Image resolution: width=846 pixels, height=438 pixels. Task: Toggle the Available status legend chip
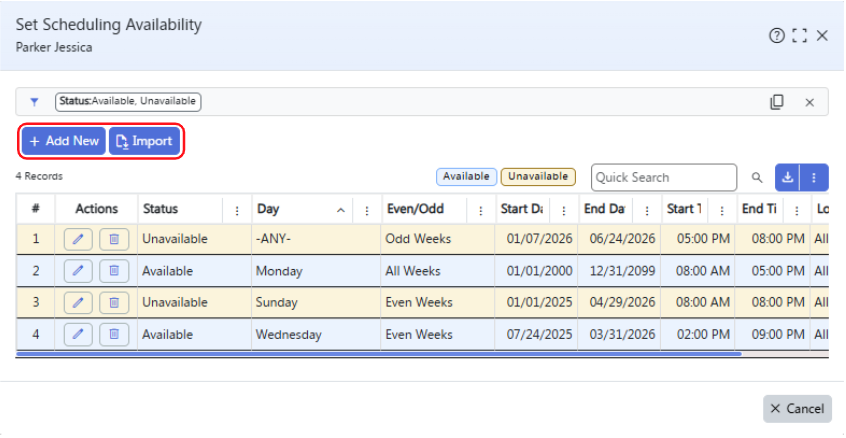(466, 176)
